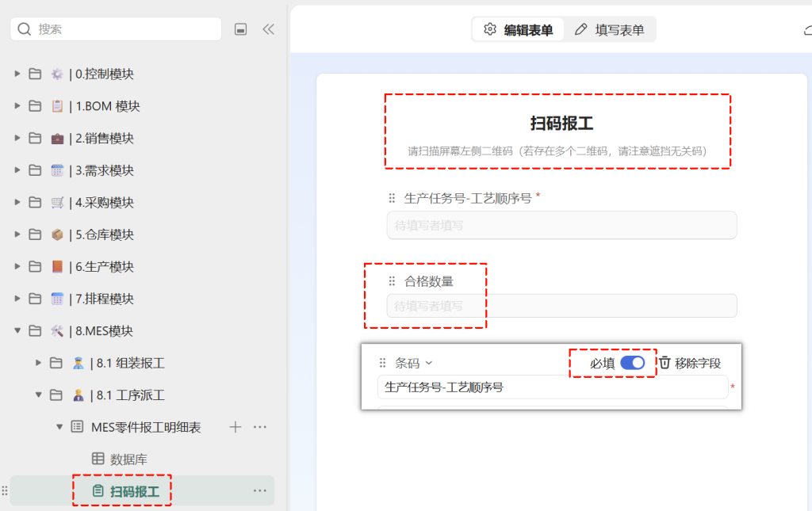Click the package emoji of 5.仓库模块
This screenshot has height=511, width=812.
tap(57, 235)
